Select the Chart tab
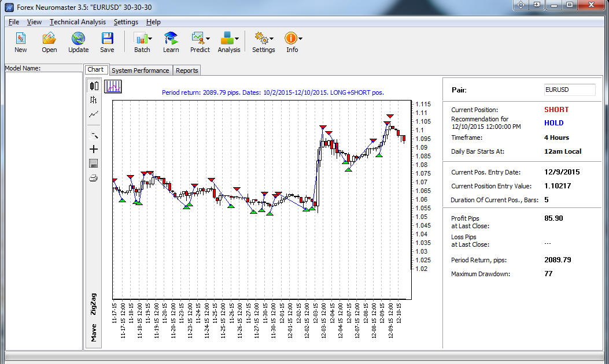 (x=95, y=70)
